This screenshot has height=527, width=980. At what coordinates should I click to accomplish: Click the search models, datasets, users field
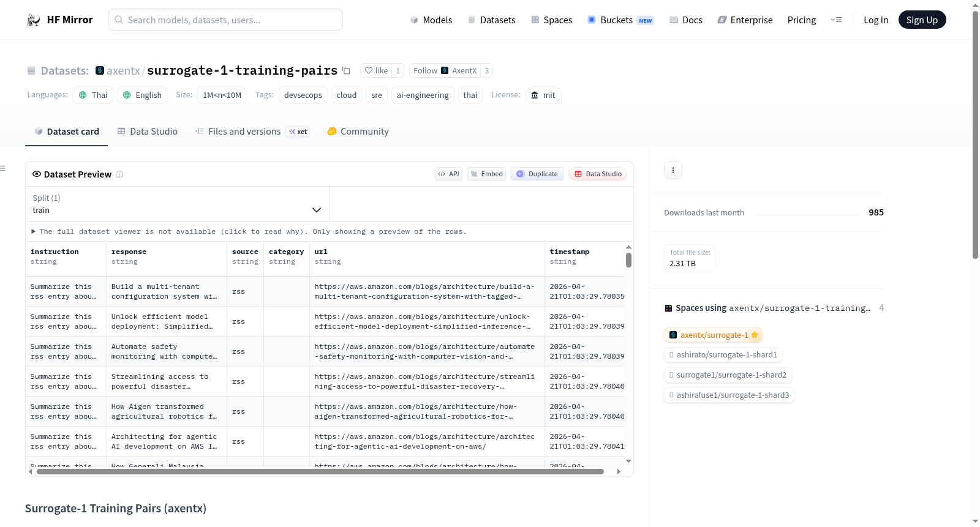point(225,20)
